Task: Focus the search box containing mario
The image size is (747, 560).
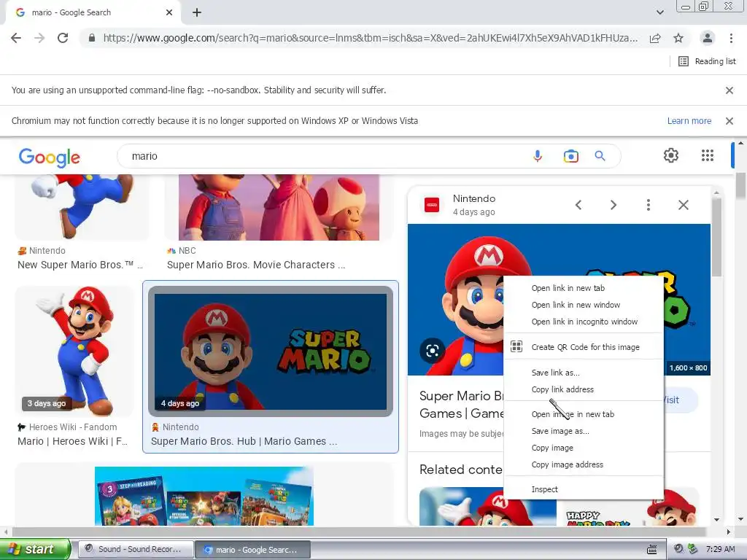Action: click(324, 156)
